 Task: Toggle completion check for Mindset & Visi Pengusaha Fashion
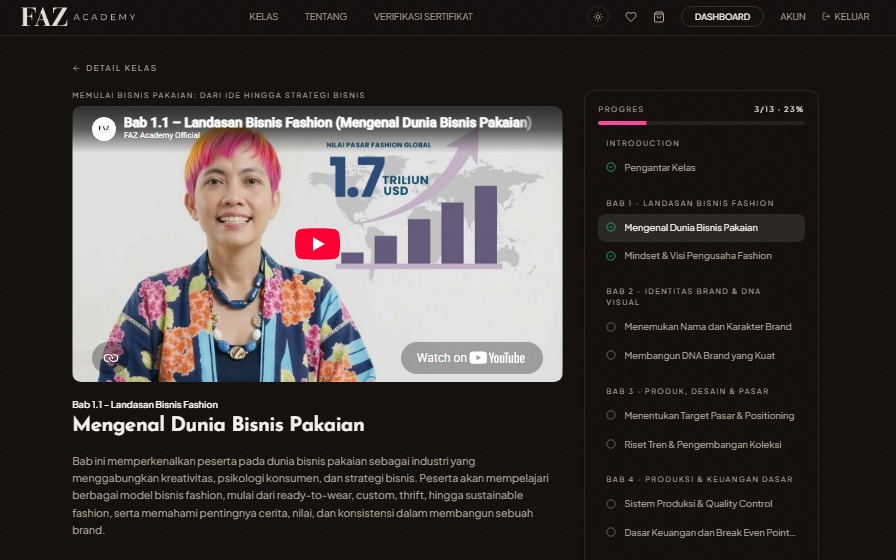[611, 256]
